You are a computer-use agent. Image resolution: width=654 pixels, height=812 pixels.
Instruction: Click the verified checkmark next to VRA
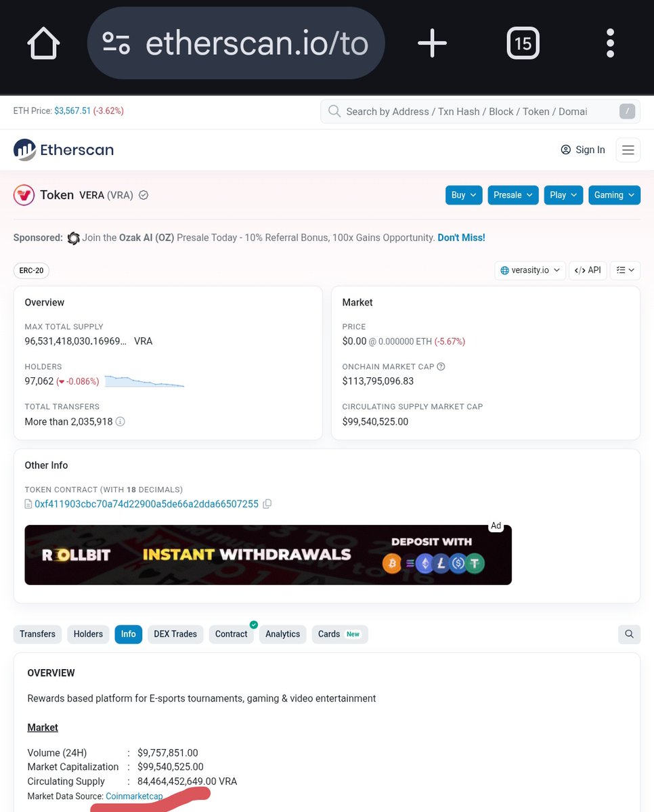(144, 195)
